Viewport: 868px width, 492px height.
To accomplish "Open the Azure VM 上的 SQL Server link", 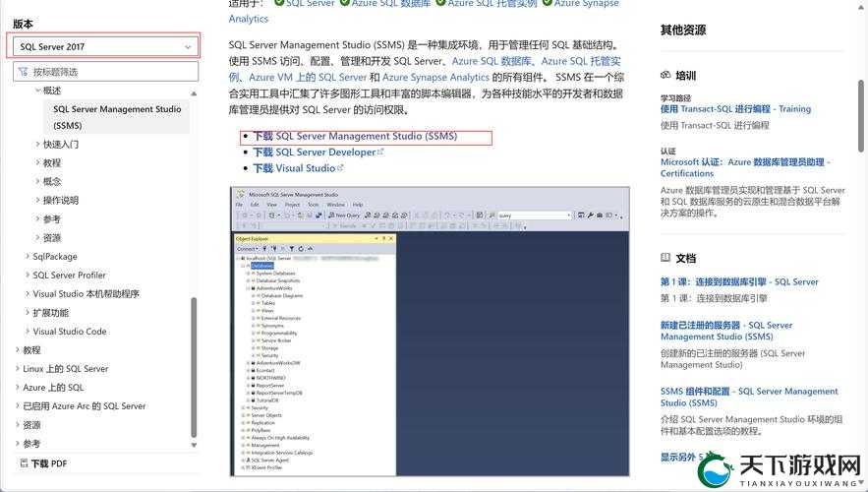I will 308,77.
